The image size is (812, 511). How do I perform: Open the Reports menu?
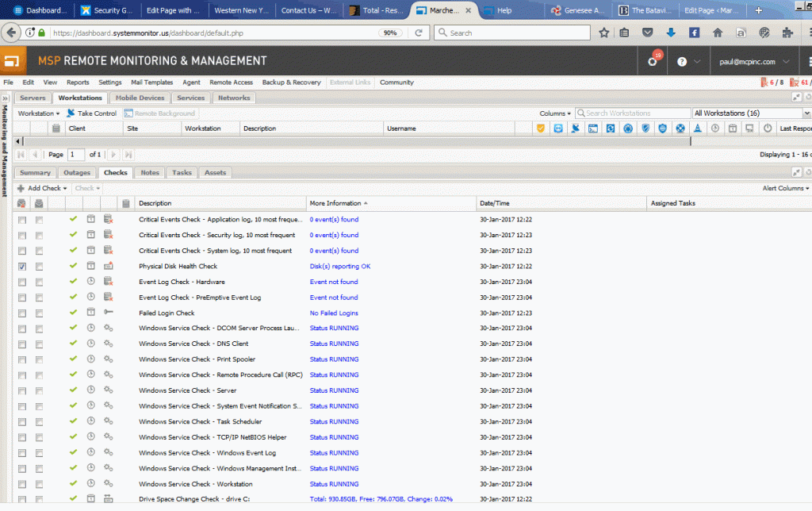(x=78, y=83)
